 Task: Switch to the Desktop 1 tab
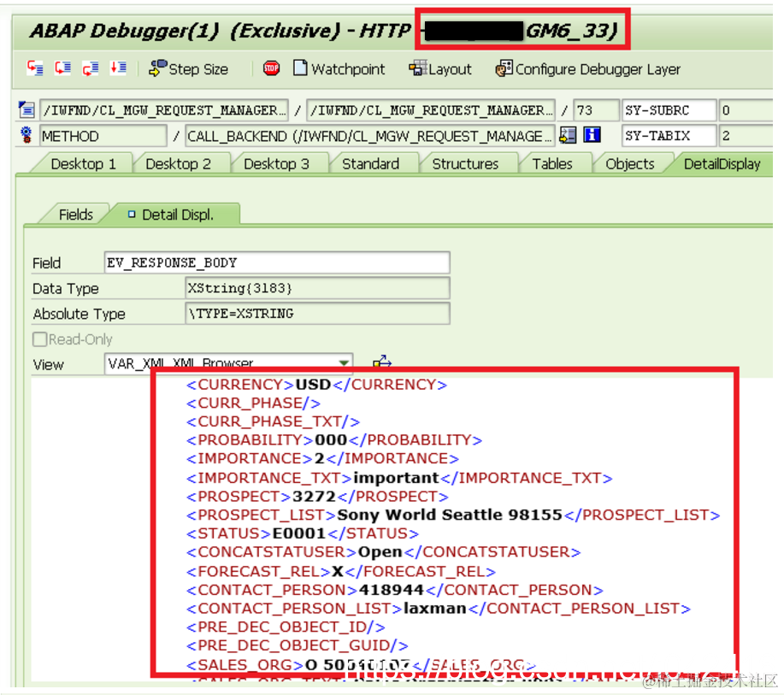click(x=84, y=164)
